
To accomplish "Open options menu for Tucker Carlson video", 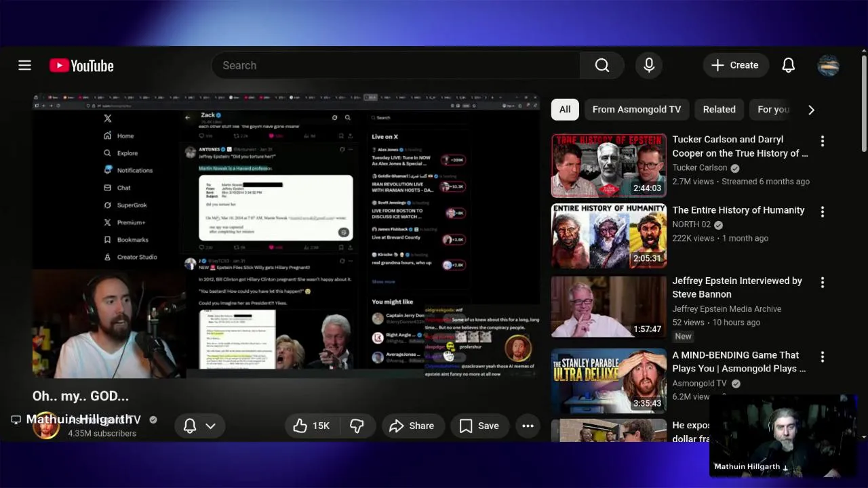I will pyautogui.click(x=822, y=141).
